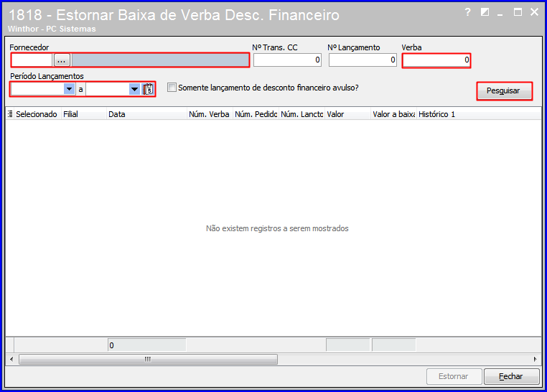Click the help question mark icon

[468, 12]
